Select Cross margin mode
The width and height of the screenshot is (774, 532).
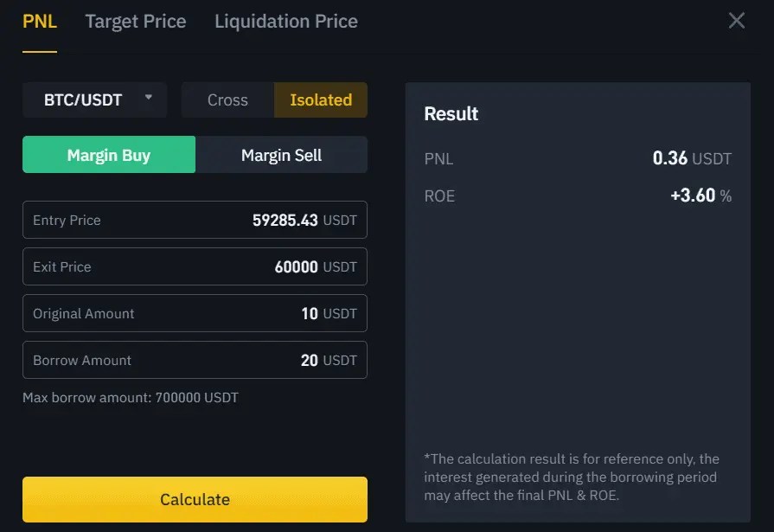227,100
